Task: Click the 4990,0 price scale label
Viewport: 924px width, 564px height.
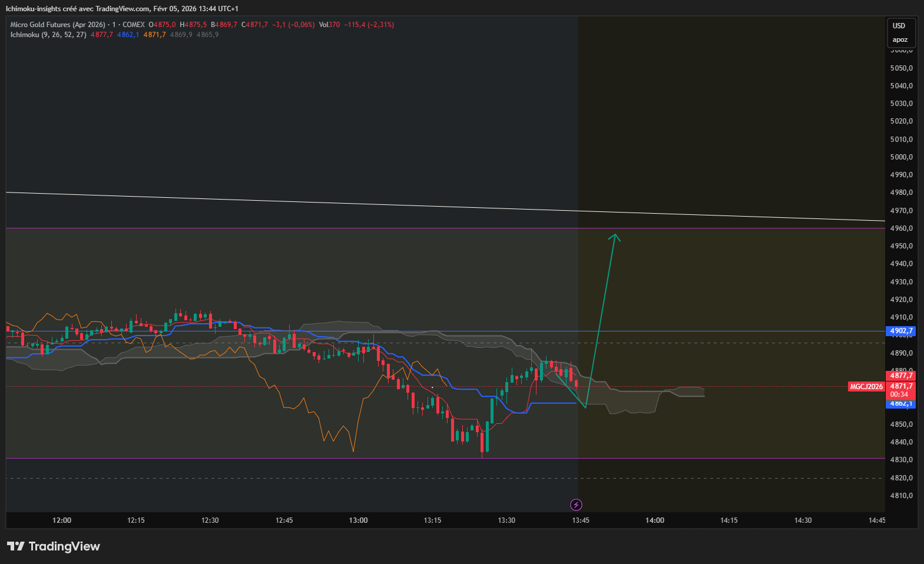Action: pyautogui.click(x=902, y=175)
